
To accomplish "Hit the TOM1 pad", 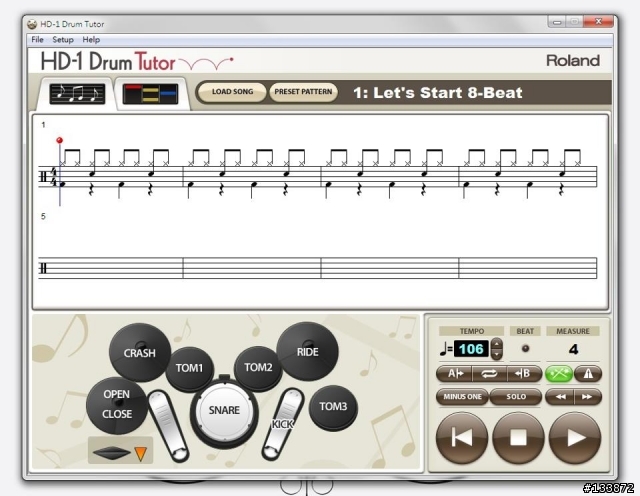I will [x=189, y=368].
